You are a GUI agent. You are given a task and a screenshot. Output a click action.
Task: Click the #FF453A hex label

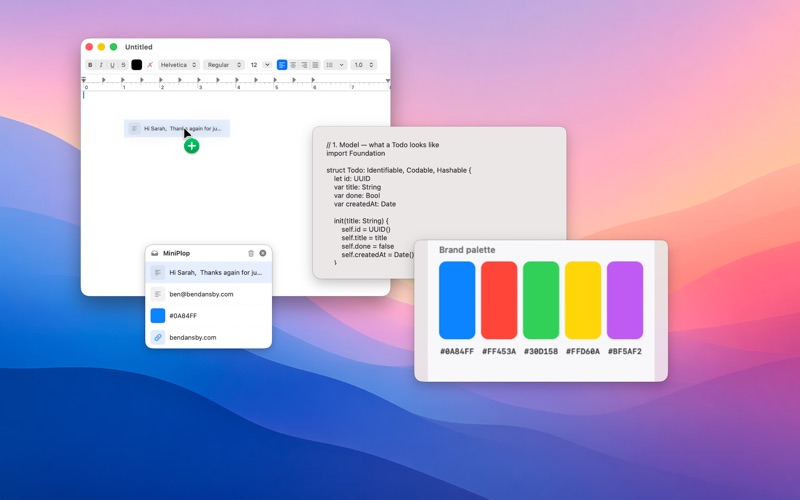pyautogui.click(x=499, y=352)
